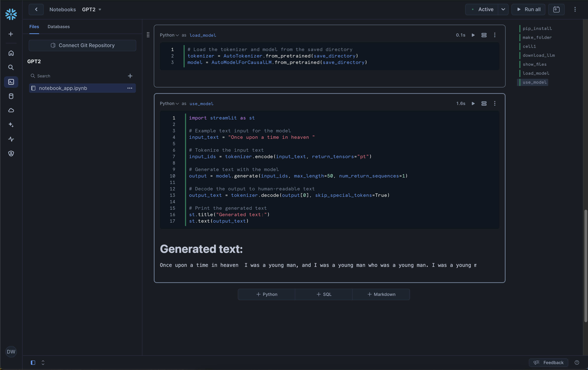Viewport: 588px width, 370px height.
Task: Add new file with plus icon
Action: [x=130, y=76]
